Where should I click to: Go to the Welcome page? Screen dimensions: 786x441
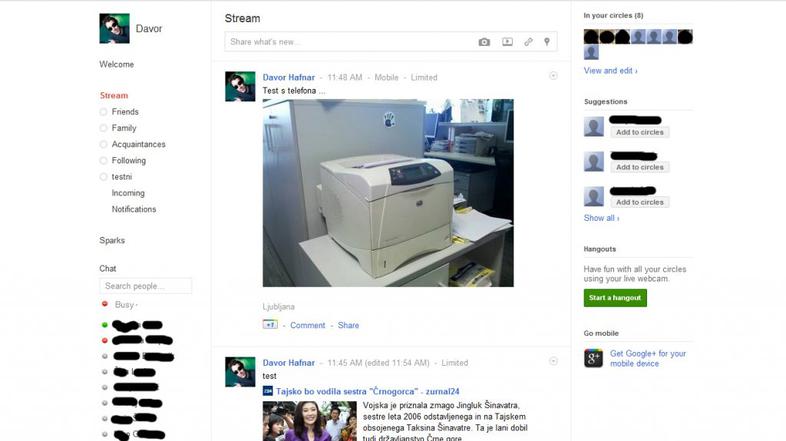(116, 64)
